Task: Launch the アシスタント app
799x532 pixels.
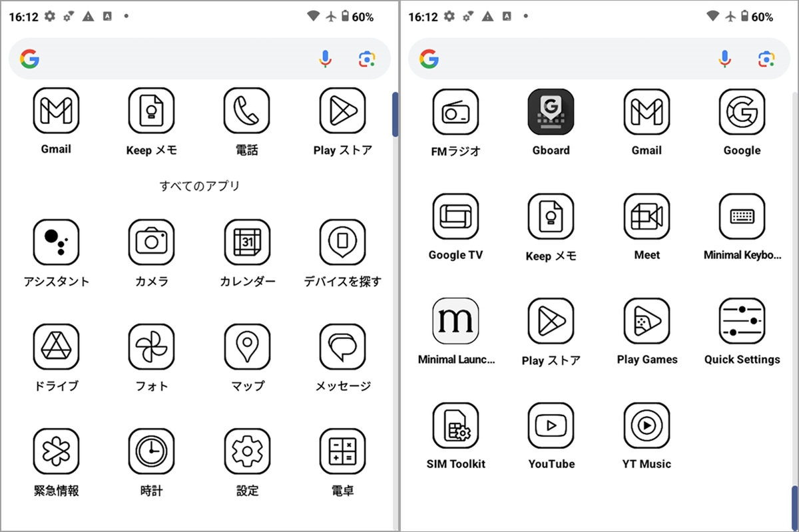Action: click(x=56, y=242)
